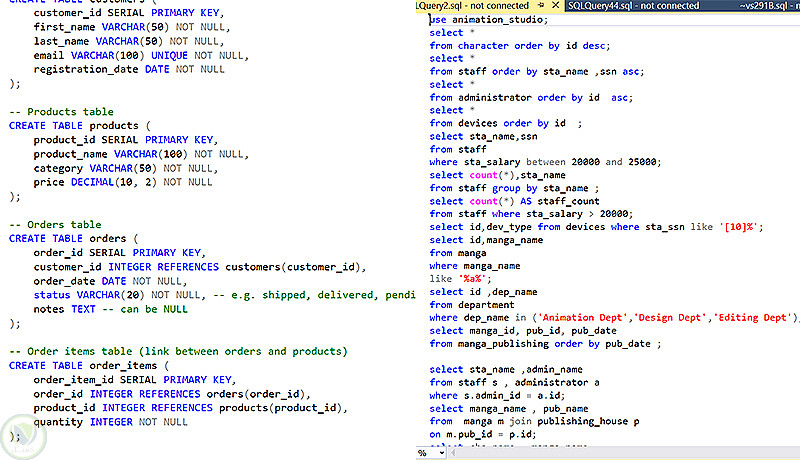This screenshot has width=800, height=460.
Task: Click the 'from department' line
Action: (x=472, y=304)
